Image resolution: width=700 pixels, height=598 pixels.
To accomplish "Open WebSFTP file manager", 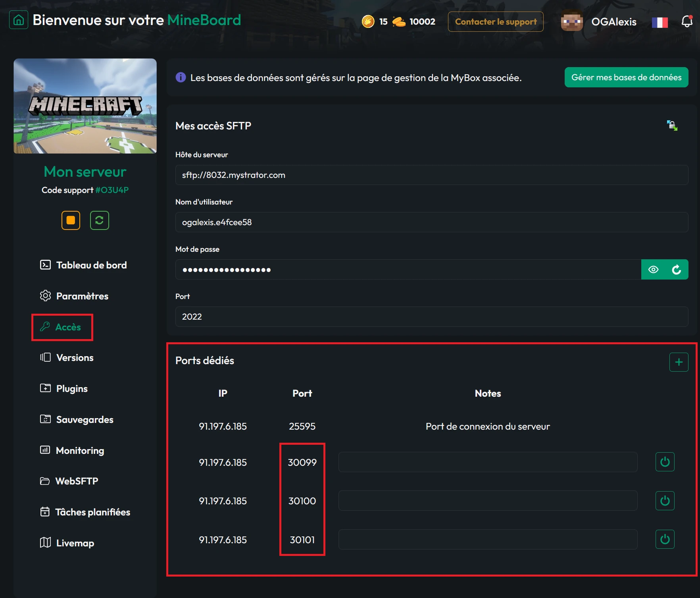I will pos(69,481).
